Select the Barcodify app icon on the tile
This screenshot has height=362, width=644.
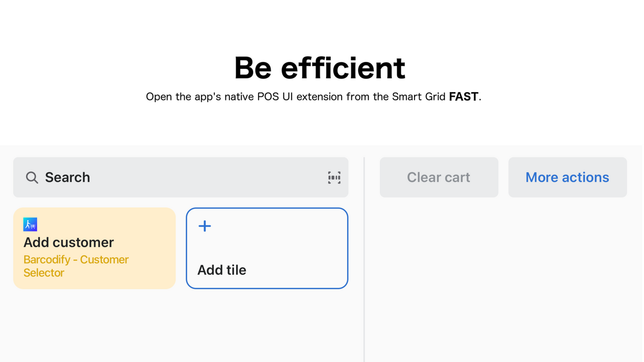[x=30, y=224]
